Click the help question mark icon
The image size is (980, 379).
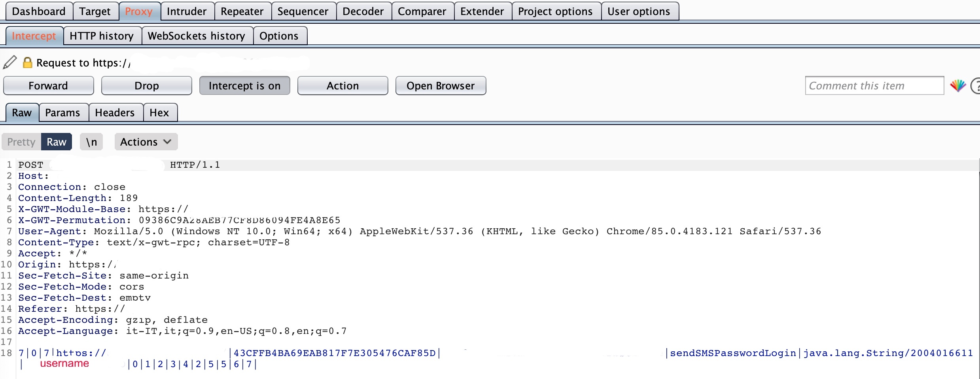(x=976, y=86)
